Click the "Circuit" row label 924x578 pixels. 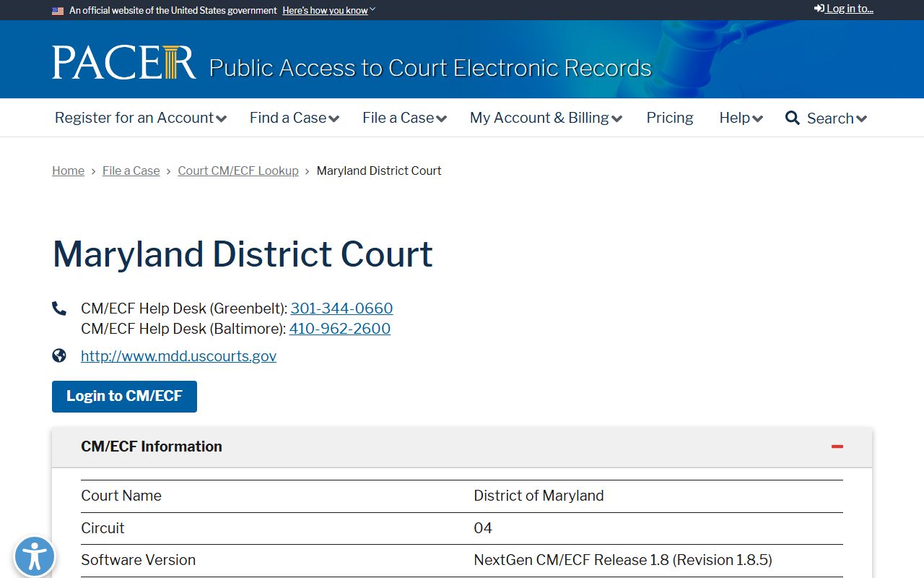[x=103, y=528]
